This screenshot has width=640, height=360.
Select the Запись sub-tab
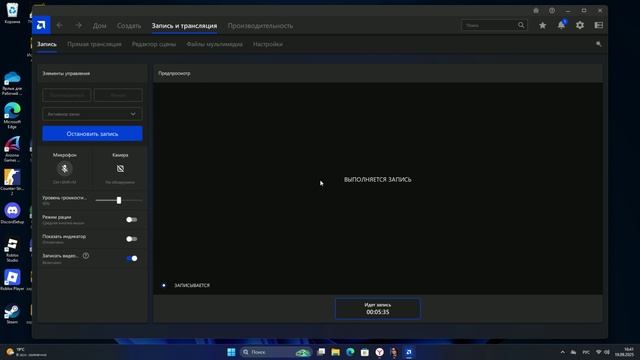click(47, 44)
